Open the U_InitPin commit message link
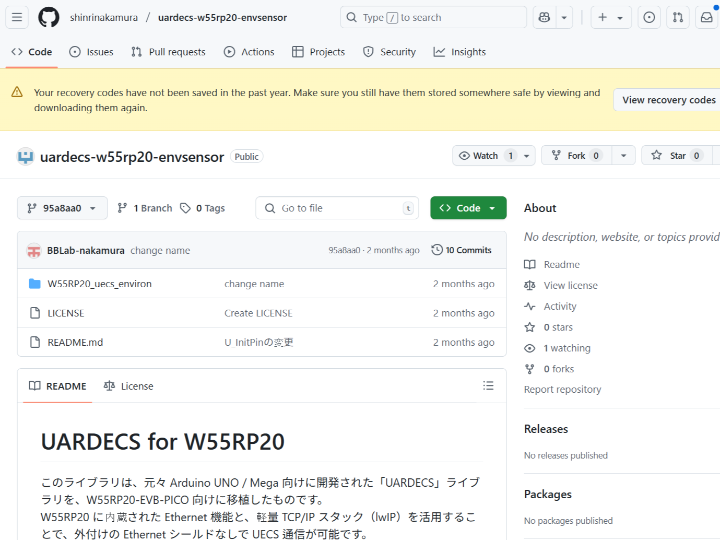This screenshot has width=720, height=540. point(259,343)
